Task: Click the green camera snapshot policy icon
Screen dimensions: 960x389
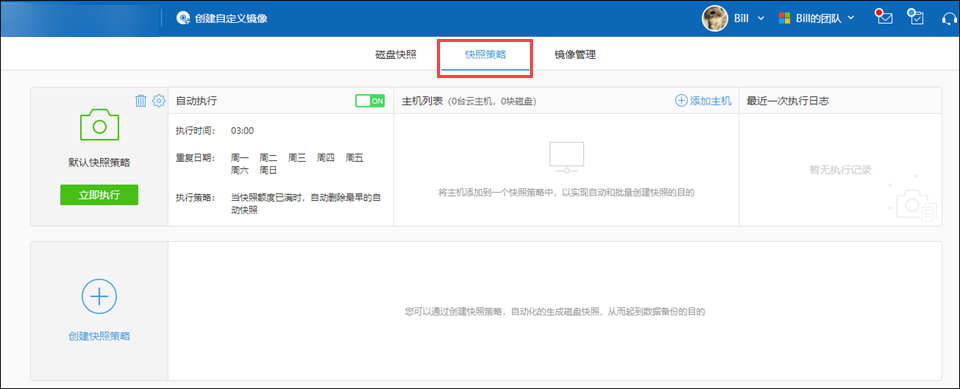Action: point(99,125)
